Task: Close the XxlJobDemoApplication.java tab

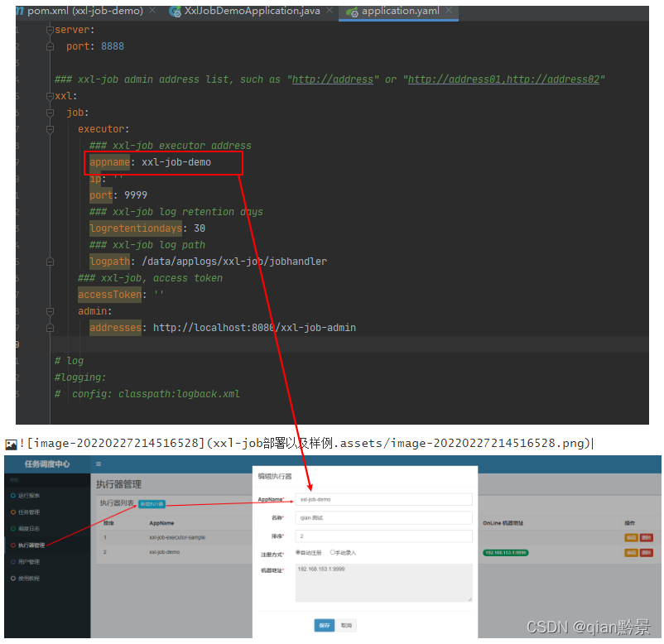Action: click(329, 10)
